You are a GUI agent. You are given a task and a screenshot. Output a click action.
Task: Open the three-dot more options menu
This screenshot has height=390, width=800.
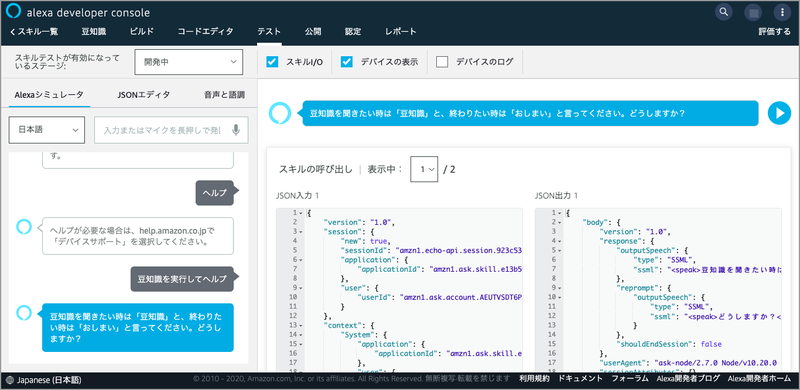pyautogui.click(x=782, y=12)
